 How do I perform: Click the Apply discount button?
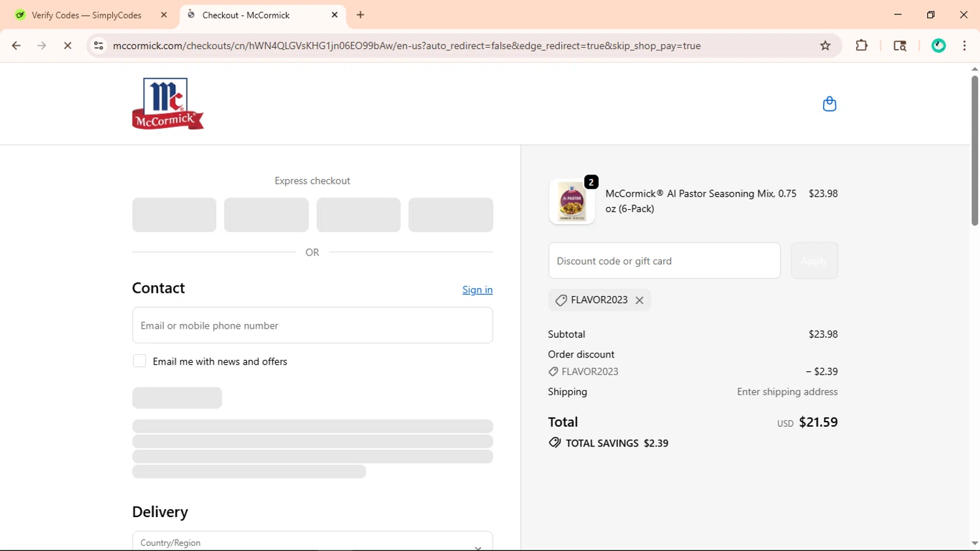(x=814, y=261)
